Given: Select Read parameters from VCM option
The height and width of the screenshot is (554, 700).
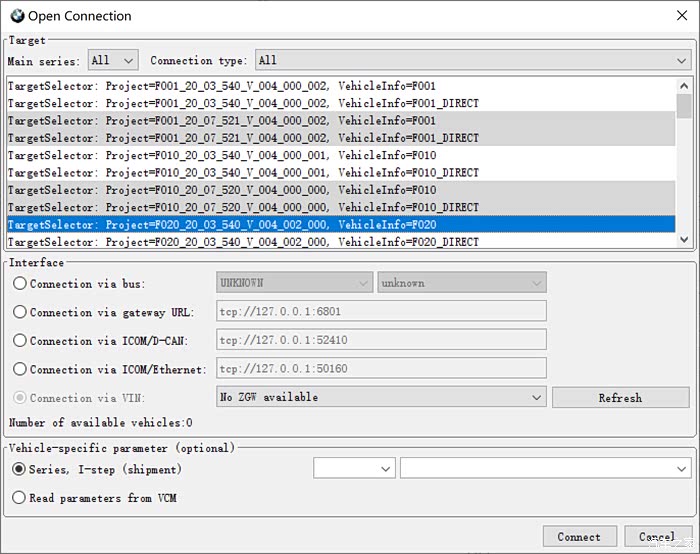Looking at the screenshot, I should click(20, 498).
